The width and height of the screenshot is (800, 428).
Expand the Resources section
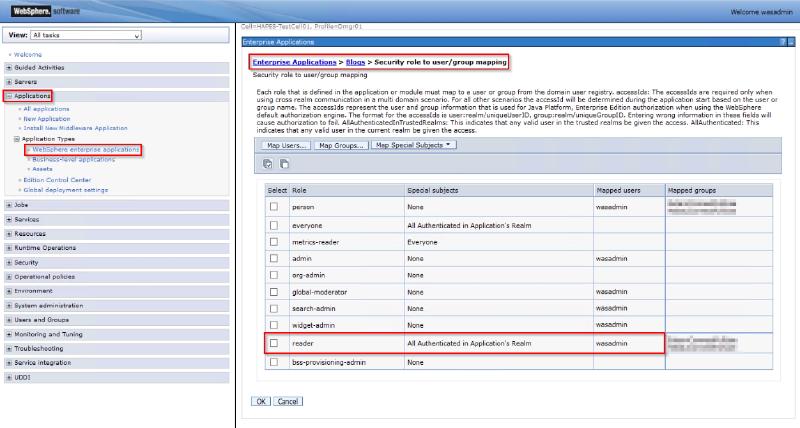pyautogui.click(x=9, y=234)
